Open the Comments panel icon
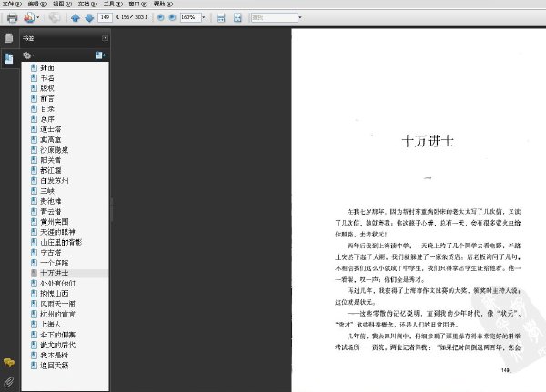 [x=9, y=362]
